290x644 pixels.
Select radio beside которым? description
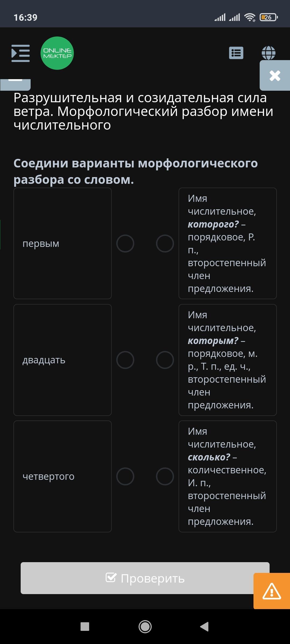pos(165,360)
